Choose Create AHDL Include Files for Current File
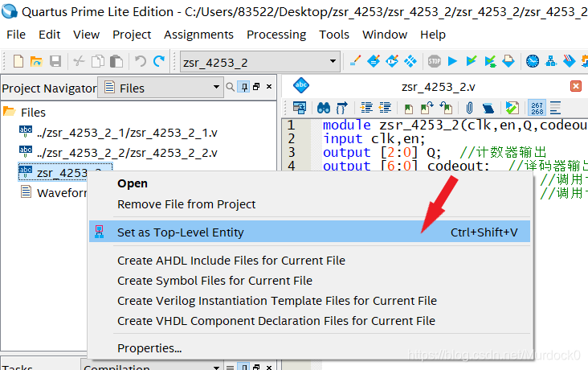 coord(309,261)
